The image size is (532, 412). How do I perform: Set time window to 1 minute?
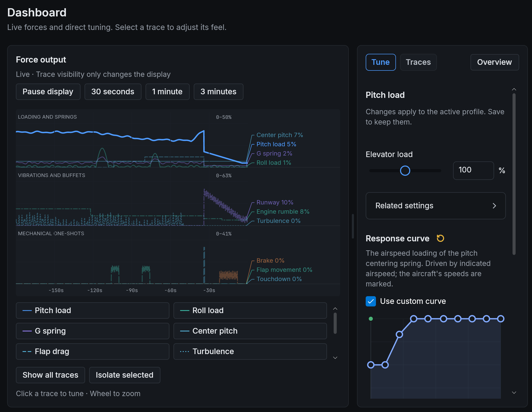167,92
